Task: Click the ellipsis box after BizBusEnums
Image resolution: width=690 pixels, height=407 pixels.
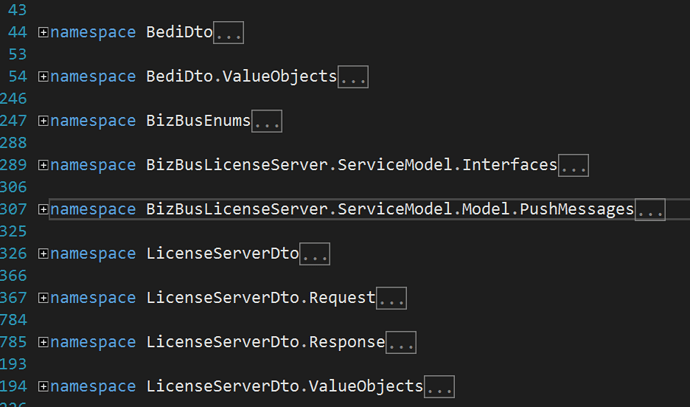Action: pos(267,121)
